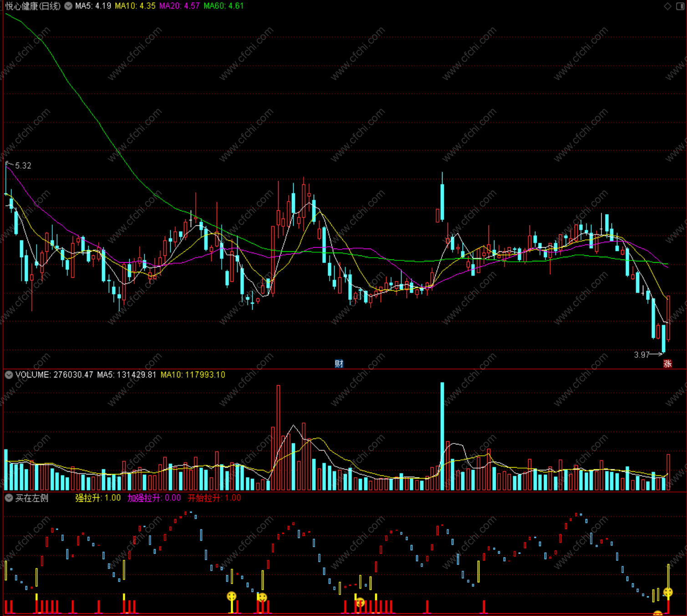Select the MA10: 4.35 label
Screen dimensions: 687x616
tap(135, 6)
